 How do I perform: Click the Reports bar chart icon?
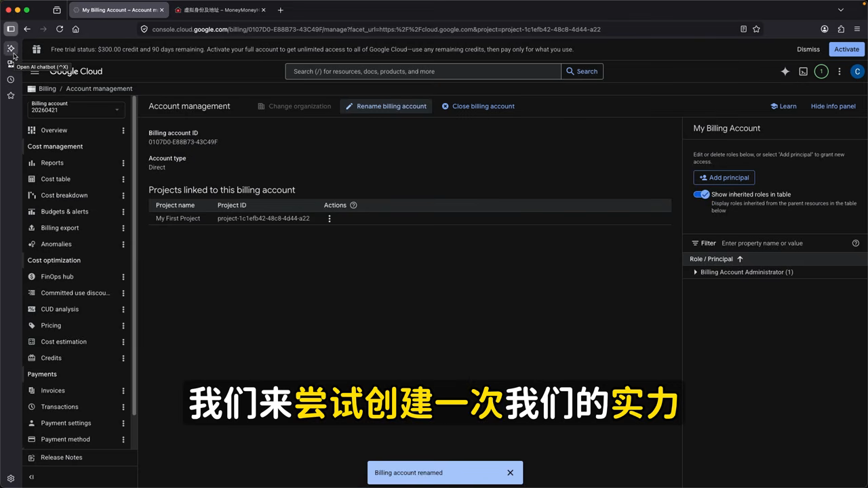point(32,163)
